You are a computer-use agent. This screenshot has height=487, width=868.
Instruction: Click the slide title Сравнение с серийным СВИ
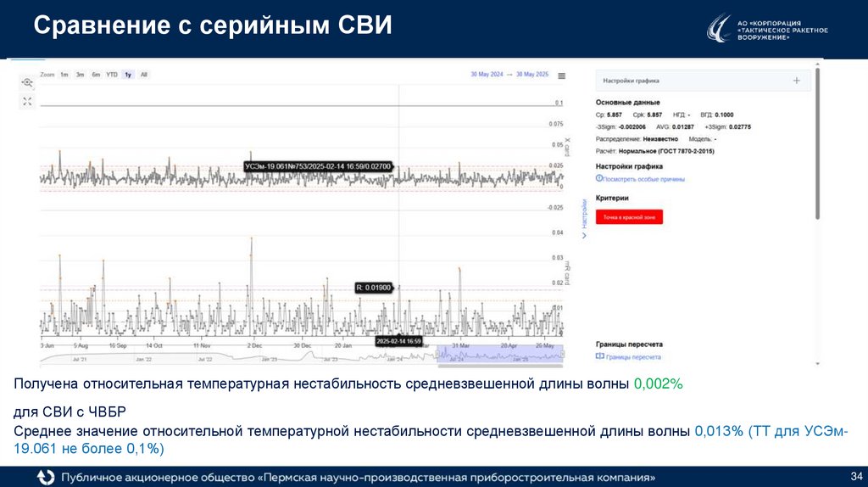213,25
